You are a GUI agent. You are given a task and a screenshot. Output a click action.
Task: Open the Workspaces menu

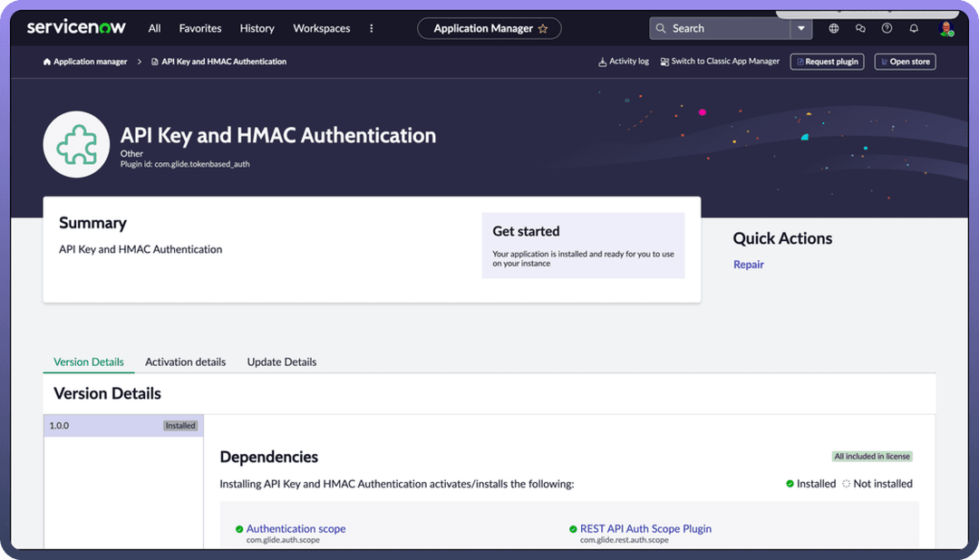coord(321,29)
